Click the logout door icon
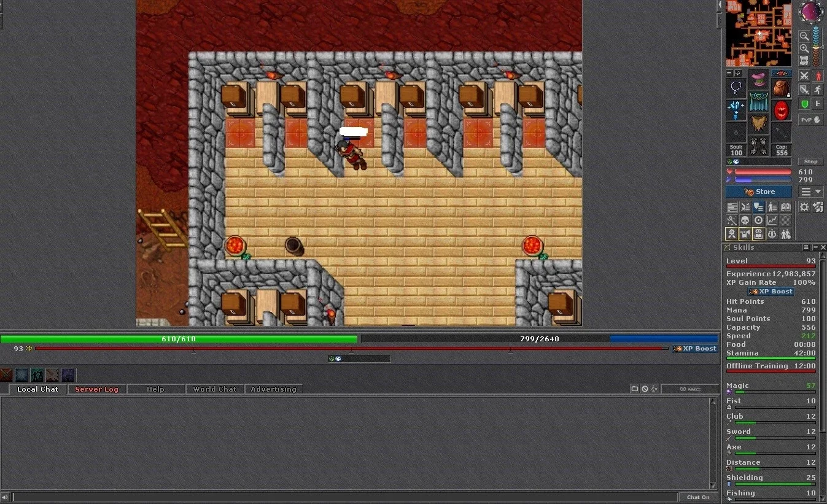This screenshot has height=504, width=827. [818, 207]
